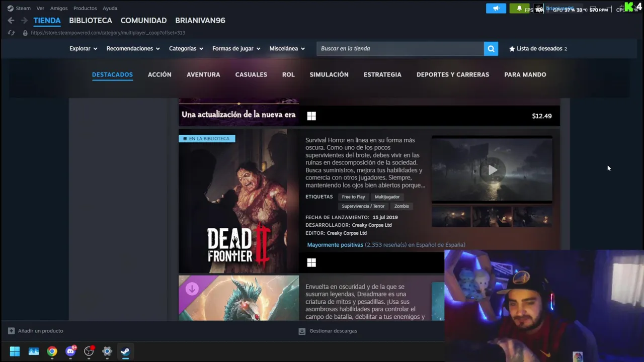
Task: Select the ACCIÓN category tab
Action: [159, 74]
